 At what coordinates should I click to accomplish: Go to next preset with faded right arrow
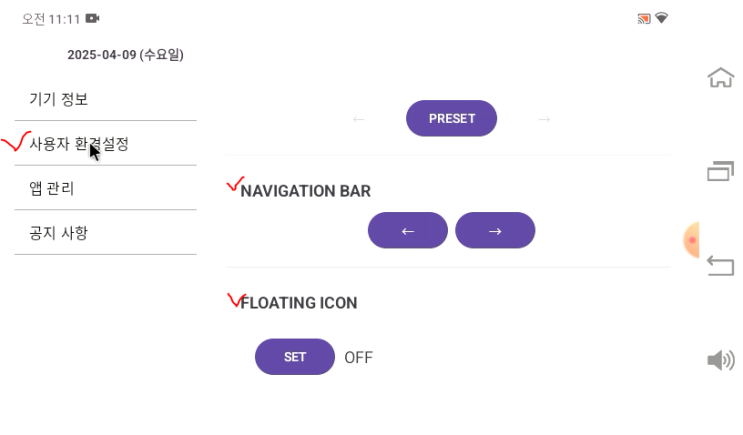[x=544, y=119]
